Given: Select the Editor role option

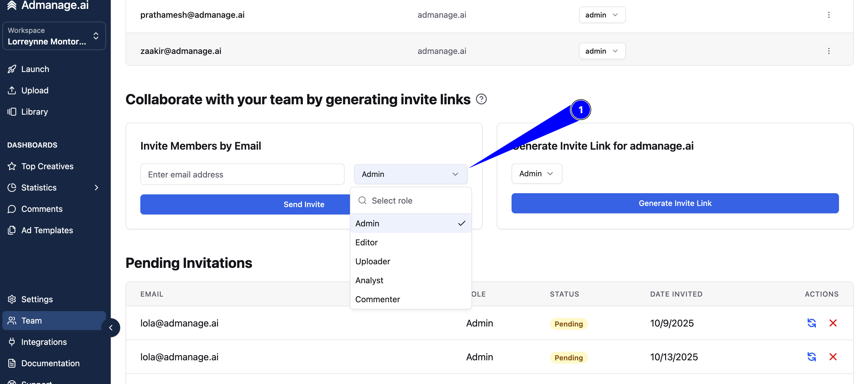Looking at the screenshot, I should coord(410,242).
